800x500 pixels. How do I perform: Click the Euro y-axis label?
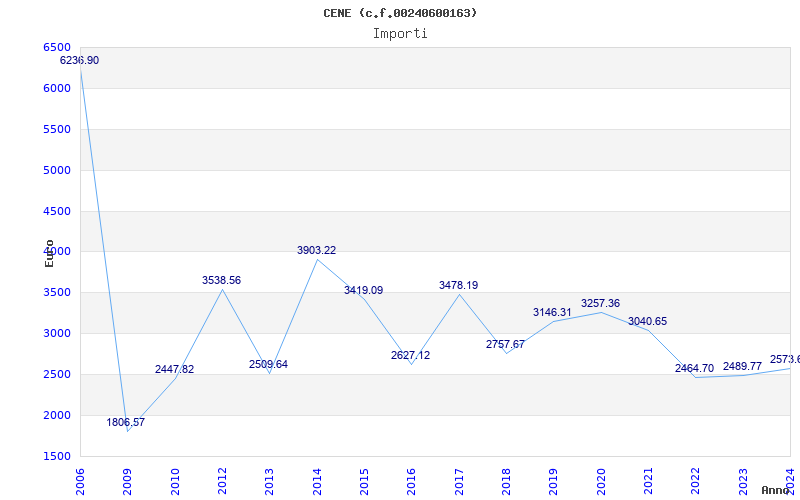49,254
